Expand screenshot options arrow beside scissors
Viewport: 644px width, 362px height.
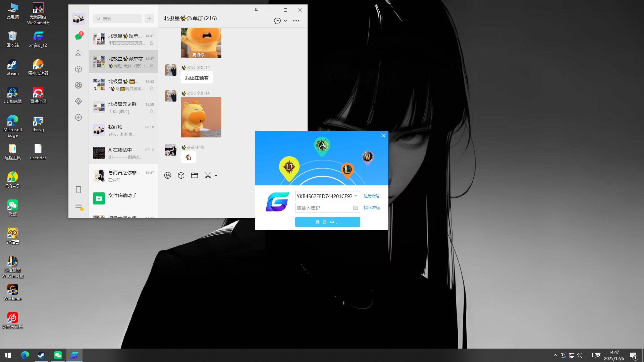point(216,175)
